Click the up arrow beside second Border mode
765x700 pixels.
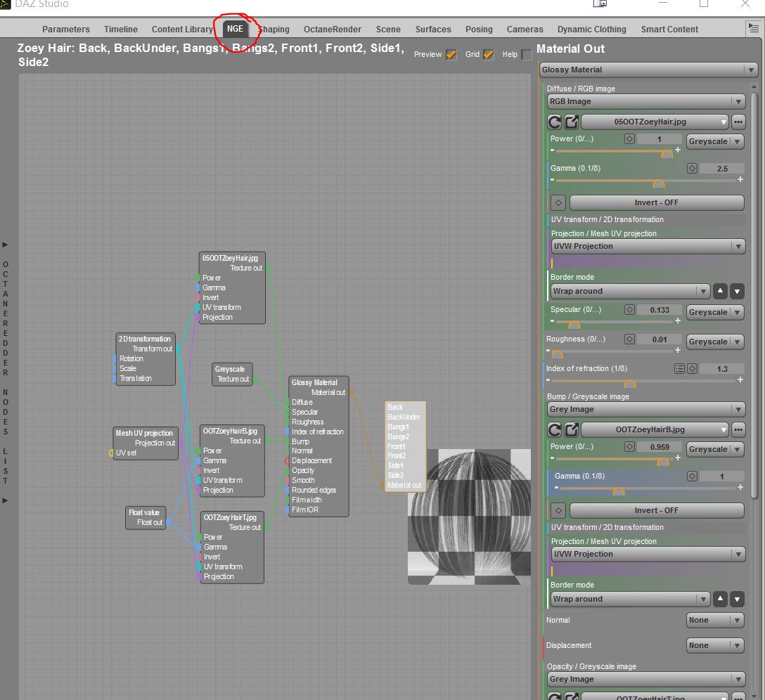coord(720,599)
